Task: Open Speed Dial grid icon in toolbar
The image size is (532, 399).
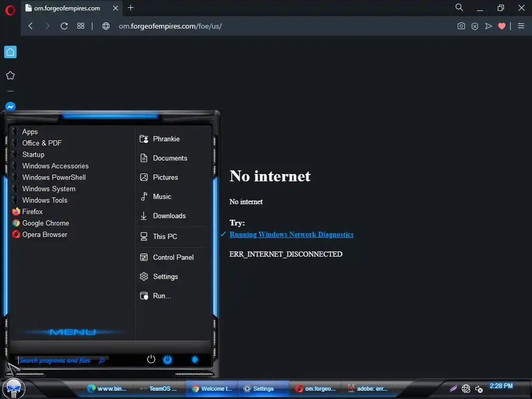Action: pos(81,26)
